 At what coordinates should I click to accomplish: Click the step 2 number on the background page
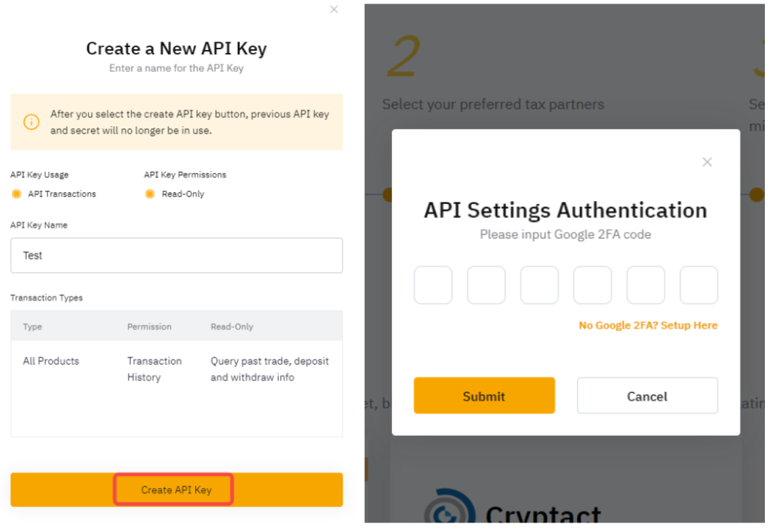pos(403,57)
